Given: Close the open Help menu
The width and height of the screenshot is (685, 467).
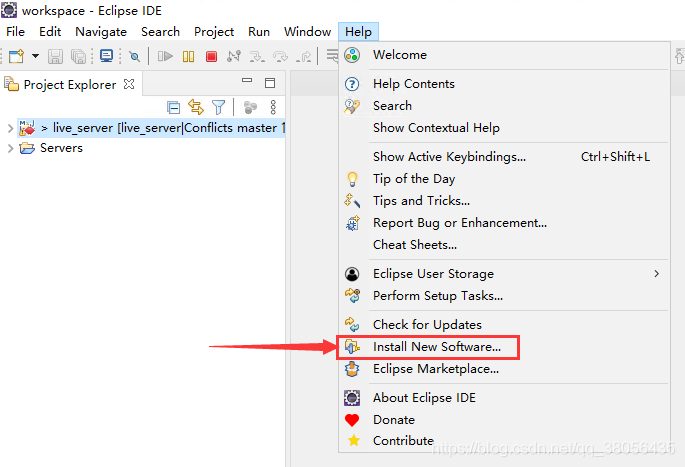Looking at the screenshot, I should (358, 32).
